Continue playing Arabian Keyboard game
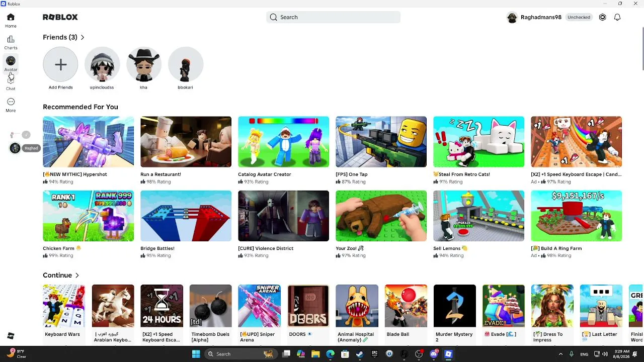644x362 pixels. tap(113, 306)
